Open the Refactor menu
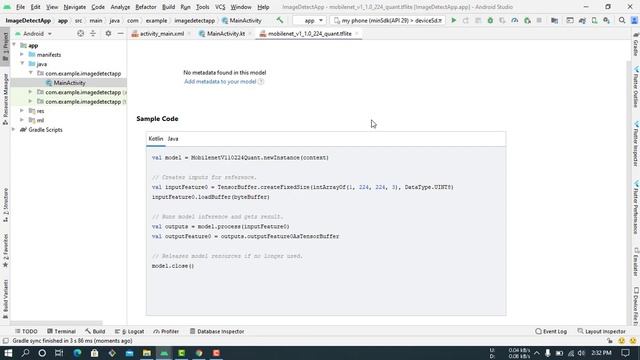This screenshot has height=360, width=640. click(146, 7)
